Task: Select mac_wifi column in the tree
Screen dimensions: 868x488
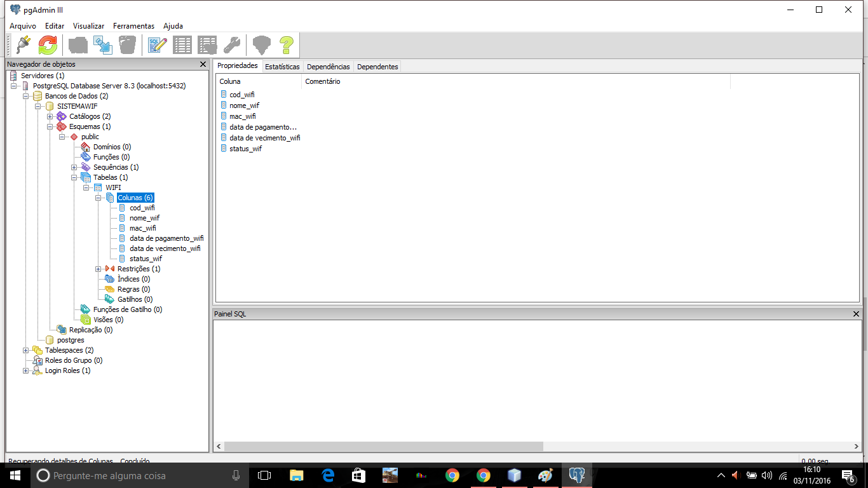Action: (142, 228)
